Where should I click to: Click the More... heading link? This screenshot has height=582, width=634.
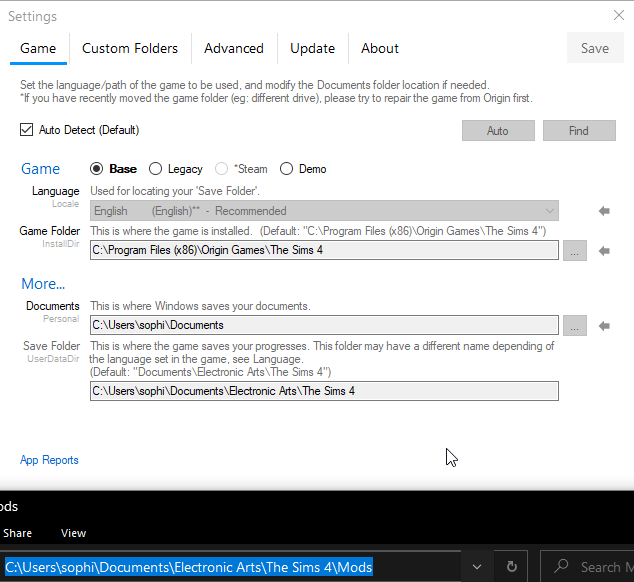click(x=43, y=284)
